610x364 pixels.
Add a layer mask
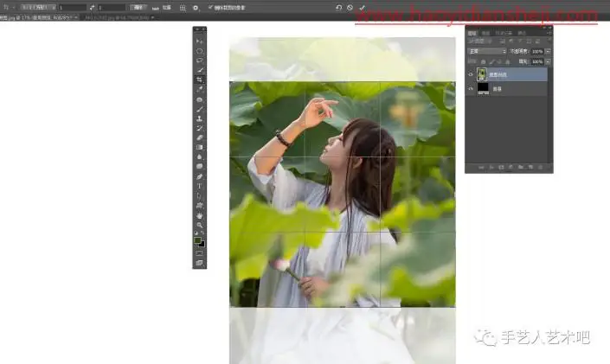pos(501,167)
